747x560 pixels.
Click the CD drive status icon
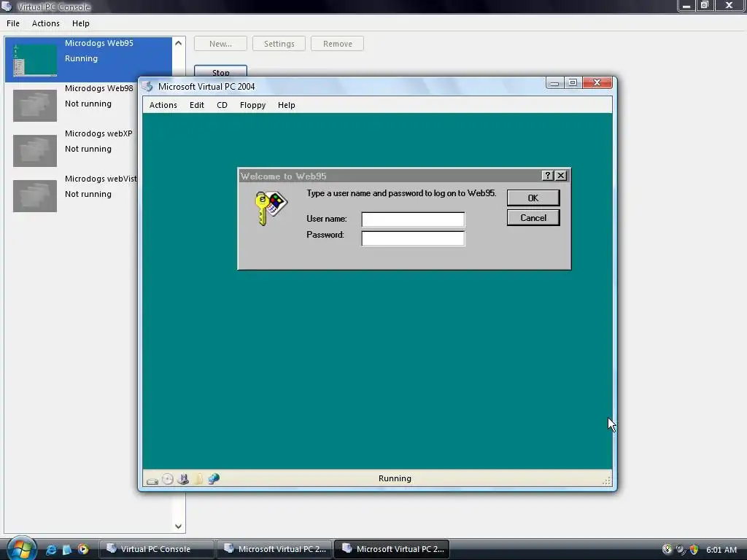coord(168,479)
